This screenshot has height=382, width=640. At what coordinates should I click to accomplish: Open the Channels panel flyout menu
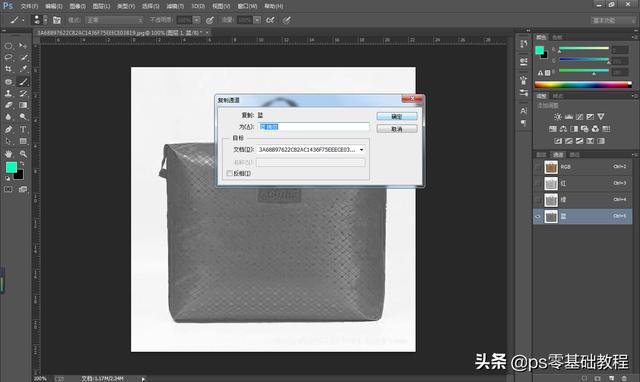click(x=635, y=155)
